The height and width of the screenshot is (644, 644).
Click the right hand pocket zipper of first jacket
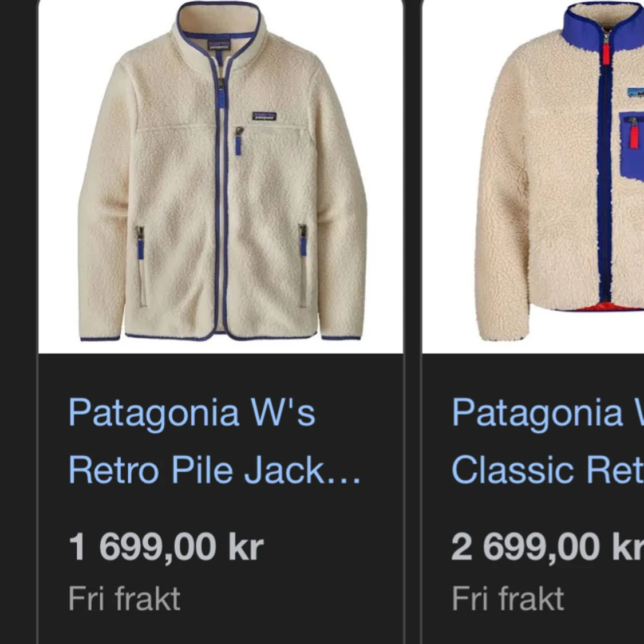303,240
